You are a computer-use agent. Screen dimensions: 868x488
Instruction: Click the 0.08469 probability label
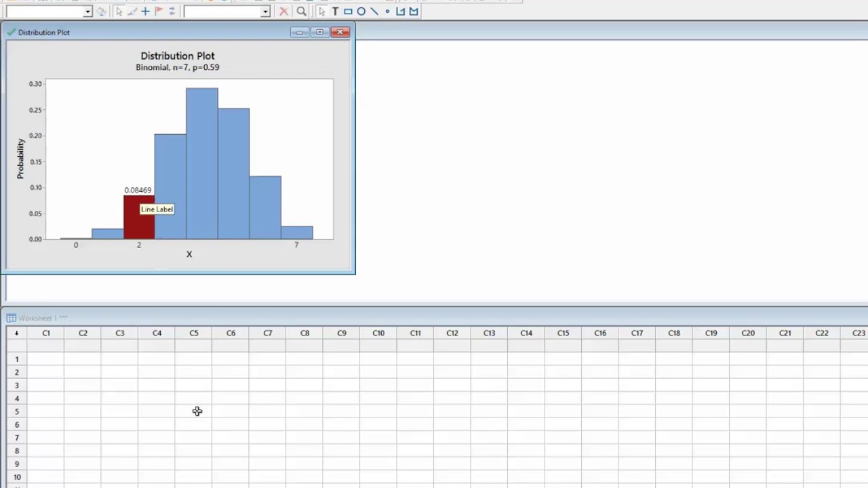138,190
